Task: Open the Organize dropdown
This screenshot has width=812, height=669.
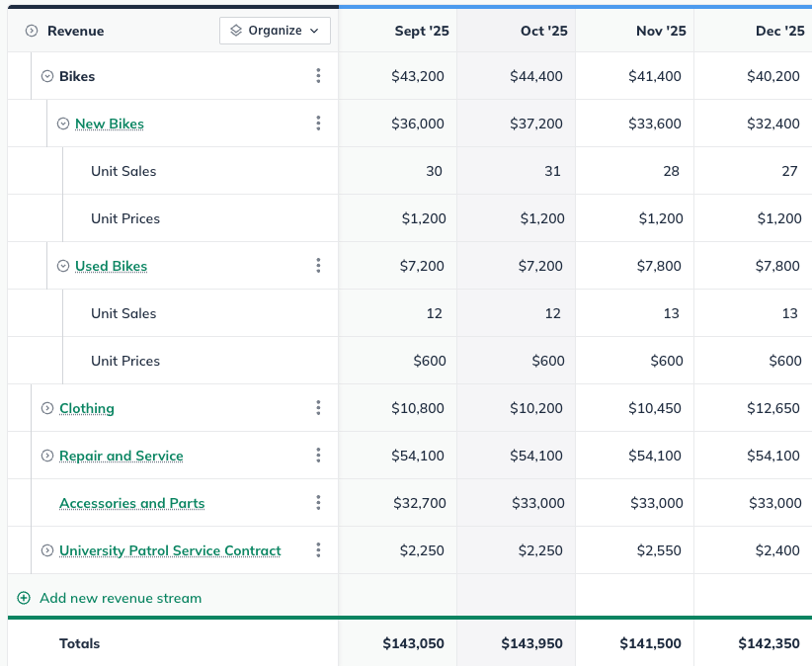Action: (275, 31)
